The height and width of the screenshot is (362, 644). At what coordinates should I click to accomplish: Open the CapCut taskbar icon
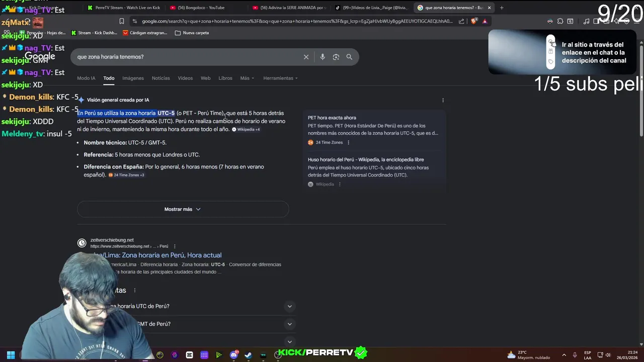189,355
